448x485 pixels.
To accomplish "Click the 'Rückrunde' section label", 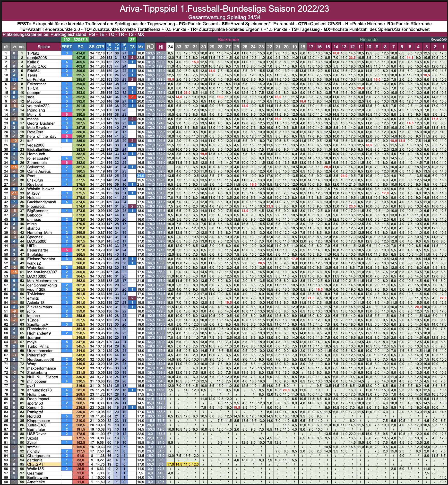I will [228, 39].
